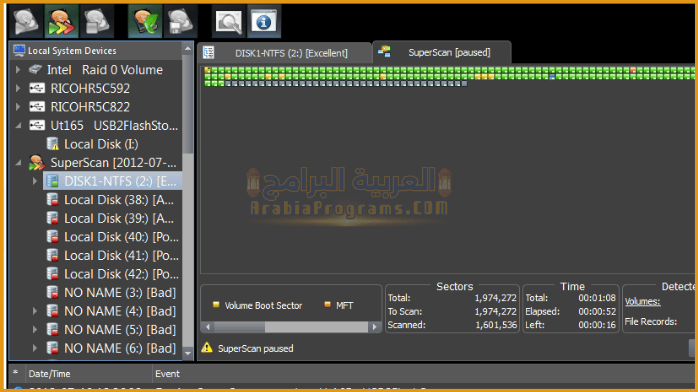Click the Event column header
698x392 pixels.
[x=167, y=374]
